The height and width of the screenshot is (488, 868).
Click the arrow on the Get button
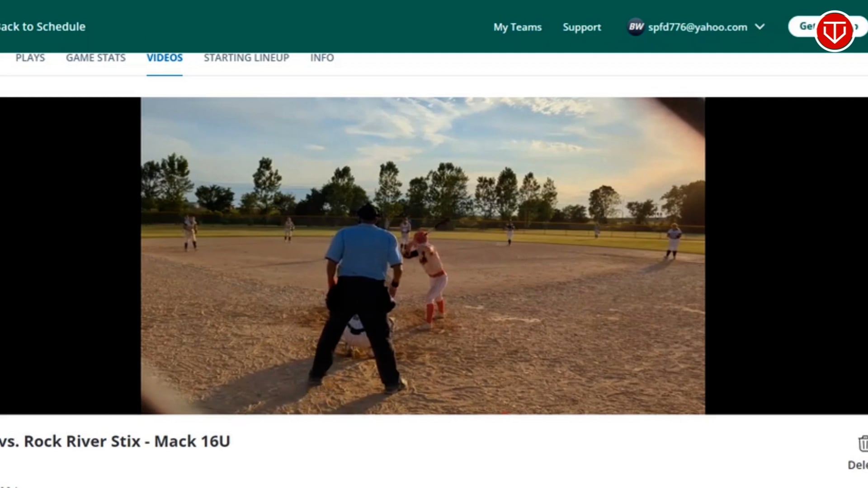click(857, 26)
